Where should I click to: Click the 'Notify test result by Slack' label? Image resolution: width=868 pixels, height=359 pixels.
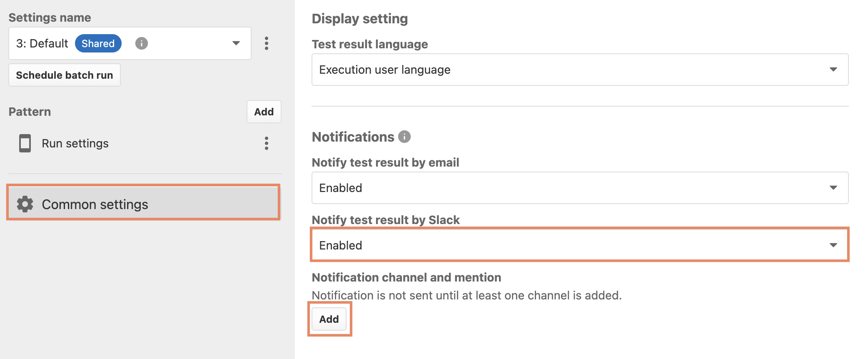(386, 220)
